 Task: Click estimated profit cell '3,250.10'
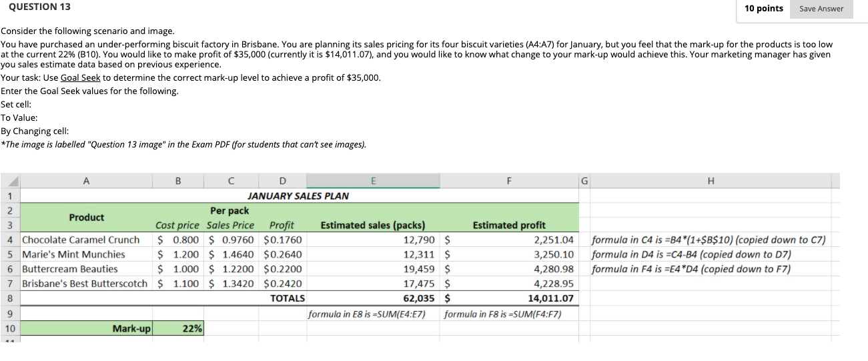tap(510, 255)
